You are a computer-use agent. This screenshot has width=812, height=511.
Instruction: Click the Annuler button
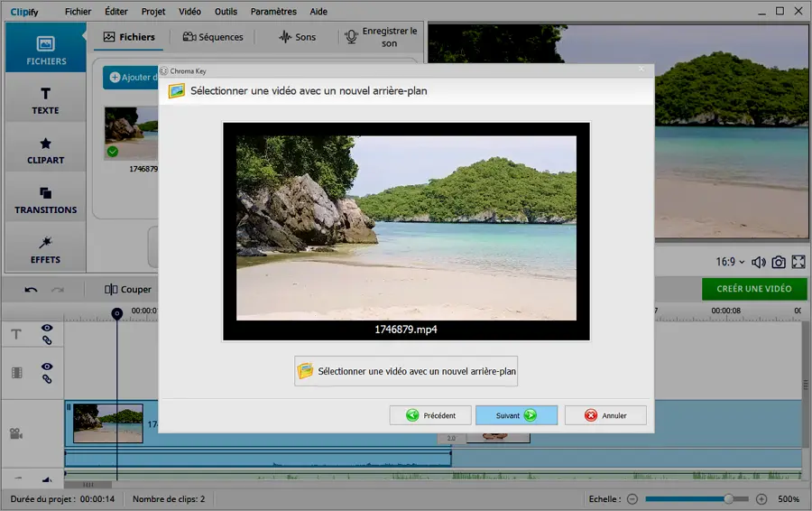coord(605,415)
